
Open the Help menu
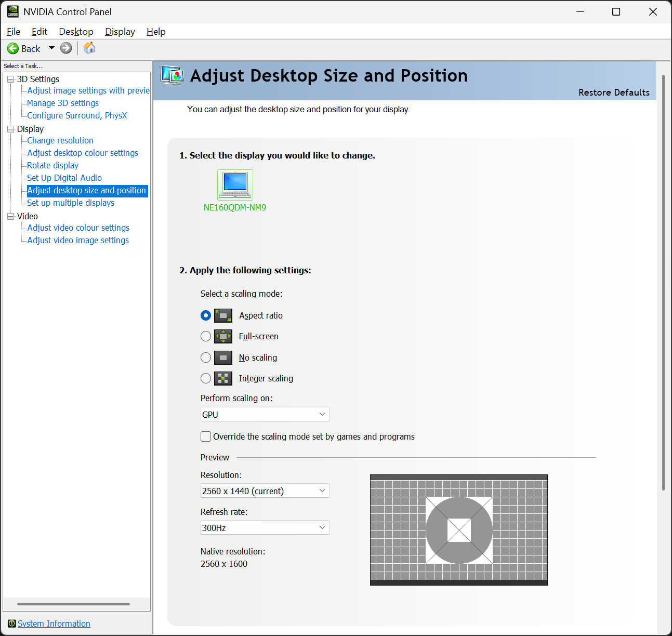click(156, 32)
